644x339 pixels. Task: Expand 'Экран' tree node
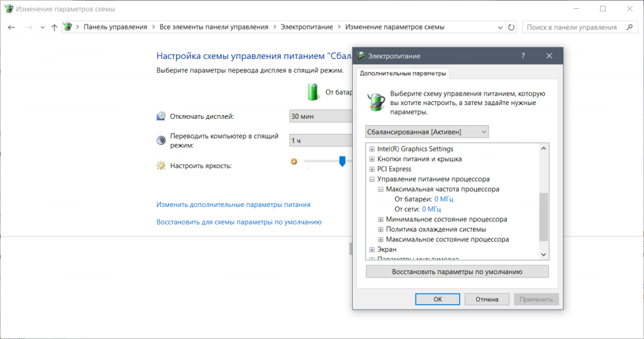tap(372, 250)
